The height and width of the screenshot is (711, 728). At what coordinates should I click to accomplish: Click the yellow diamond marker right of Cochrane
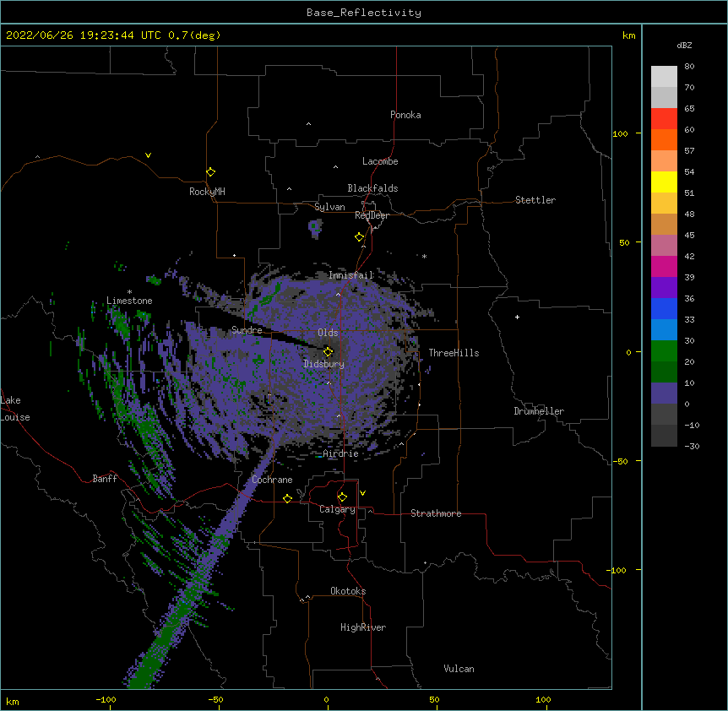[287, 498]
